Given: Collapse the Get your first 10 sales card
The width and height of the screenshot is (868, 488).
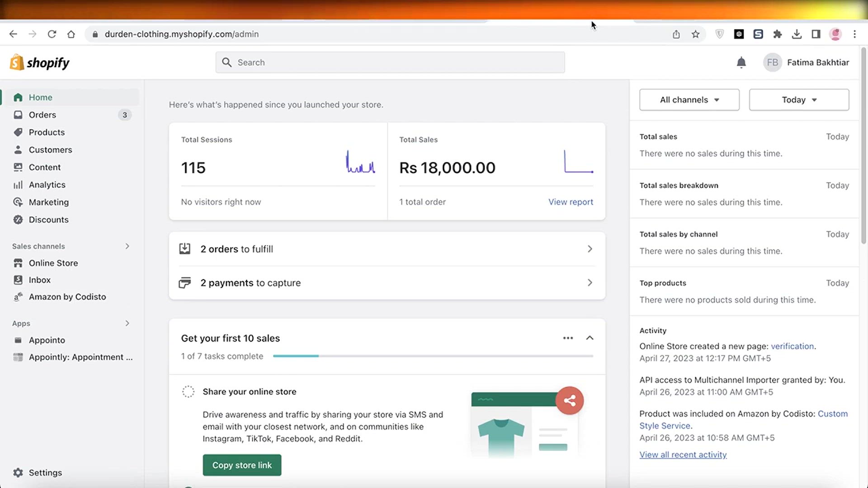Looking at the screenshot, I should pos(590,338).
